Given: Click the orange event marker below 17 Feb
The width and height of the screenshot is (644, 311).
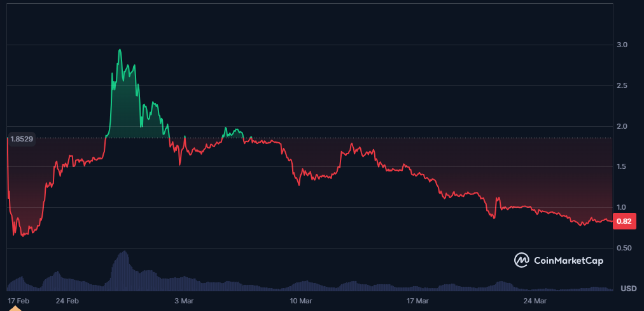Looking at the screenshot, I should tap(14, 308).
